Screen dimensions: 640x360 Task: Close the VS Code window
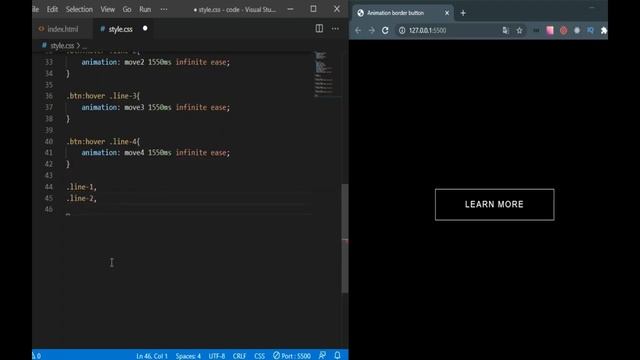[x=337, y=9]
